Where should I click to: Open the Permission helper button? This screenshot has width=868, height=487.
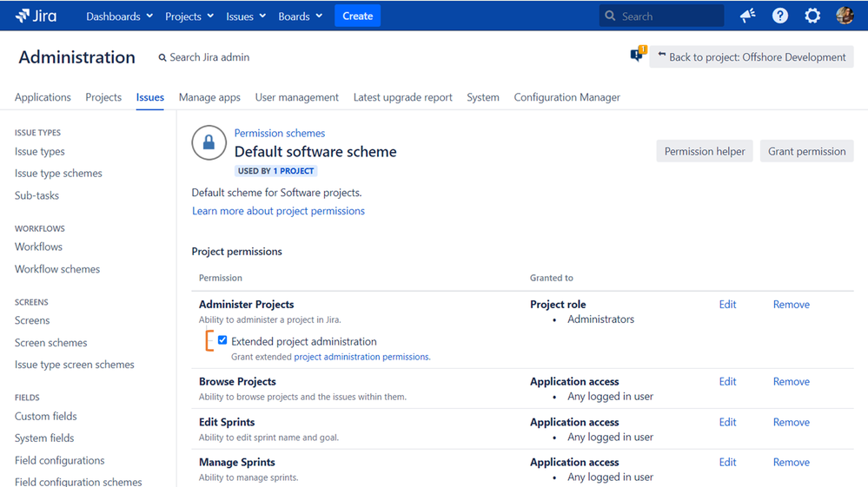[x=705, y=151]
